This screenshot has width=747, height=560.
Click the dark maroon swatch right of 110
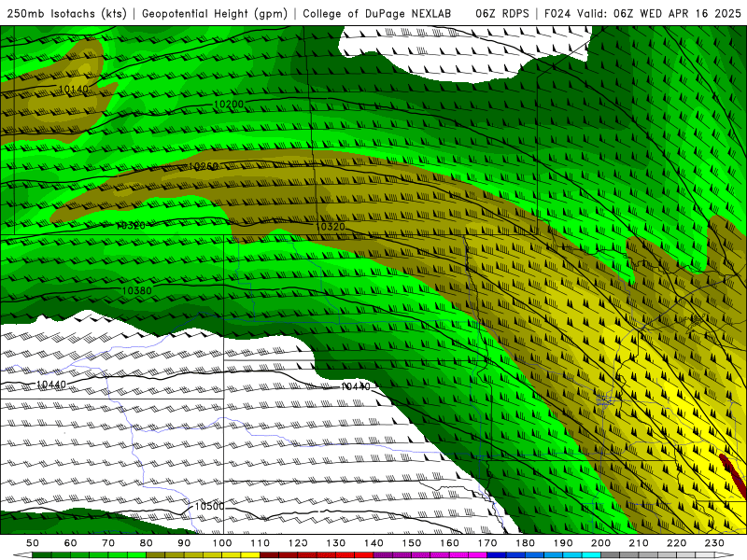[x=270, y=555]
